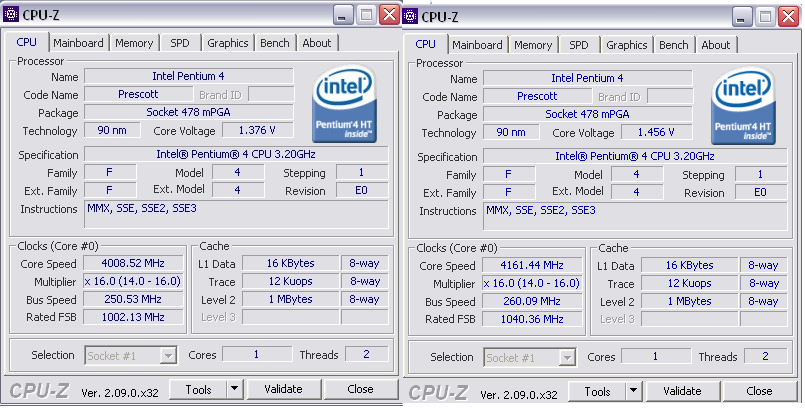Click Revision E0 field in left window
This screenshot has width=805, height=411.
tap(362, 190)
